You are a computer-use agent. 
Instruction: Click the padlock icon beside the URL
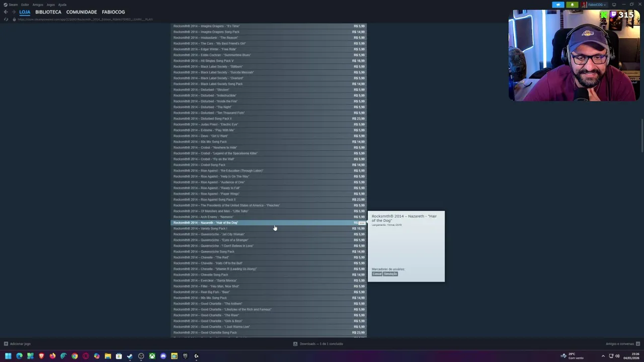[14, 19]
